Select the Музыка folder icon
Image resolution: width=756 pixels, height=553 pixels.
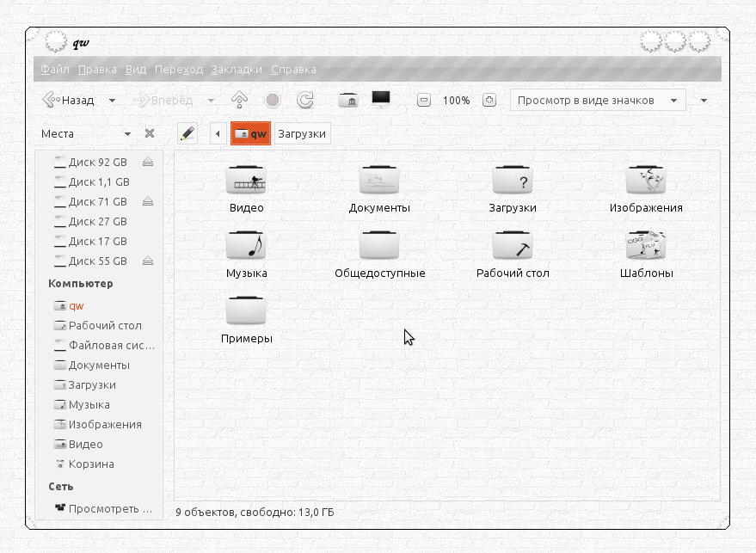[x=246, y=245]
